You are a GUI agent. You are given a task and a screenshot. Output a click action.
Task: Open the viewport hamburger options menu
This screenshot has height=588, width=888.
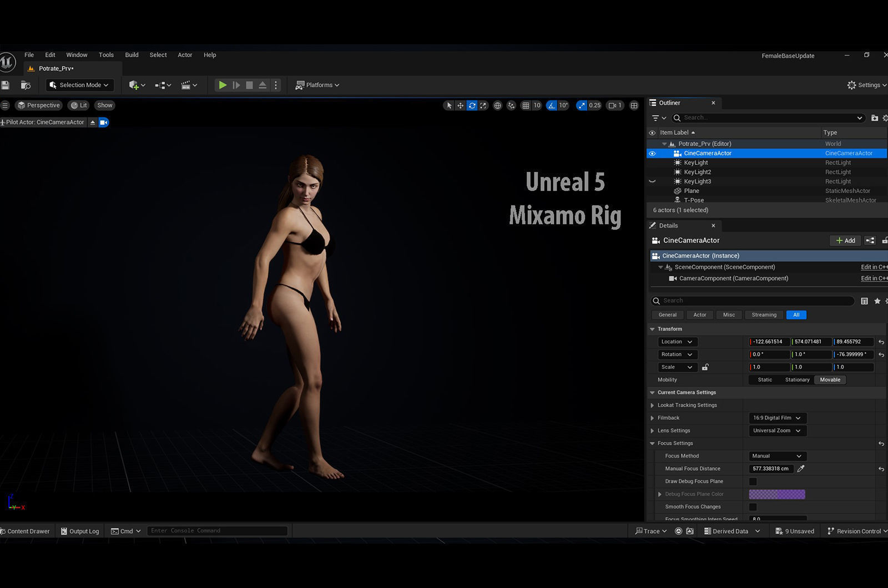tap(5, 105)
